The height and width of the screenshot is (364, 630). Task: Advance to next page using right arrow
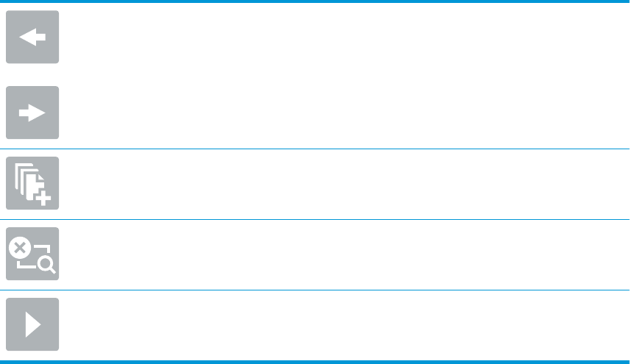32,113
